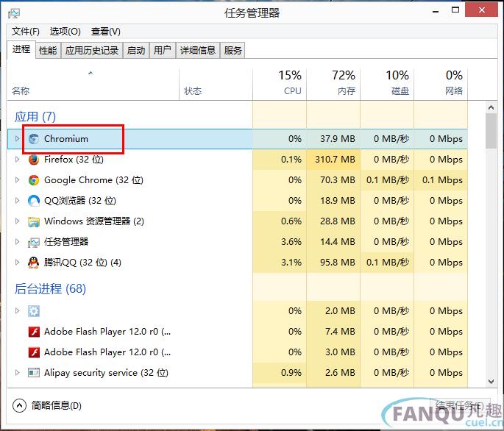Click Alipay security service CPU value 0.9%
The height and width of the screenshot is (431, 504).
(x=291, y=373)
